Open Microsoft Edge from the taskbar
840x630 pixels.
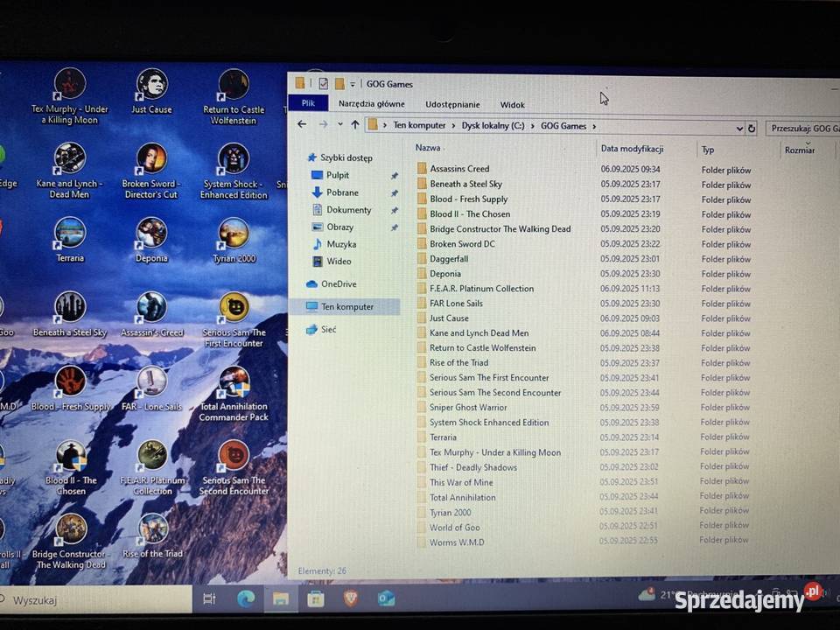246,598
